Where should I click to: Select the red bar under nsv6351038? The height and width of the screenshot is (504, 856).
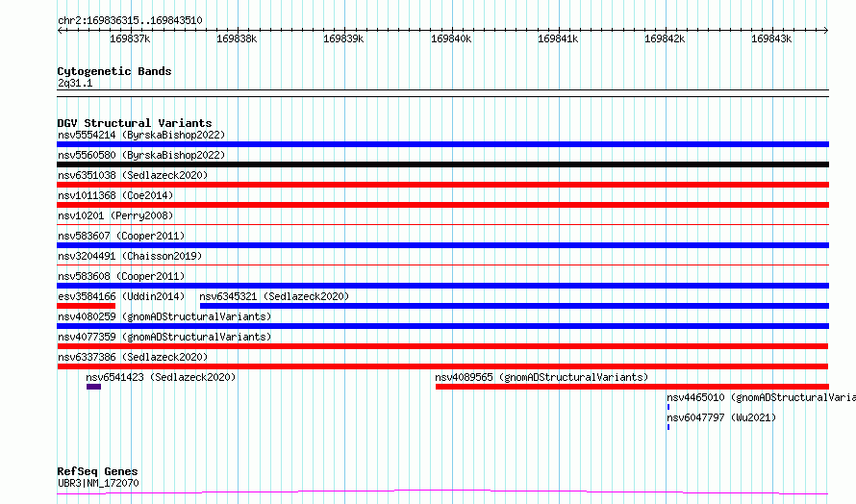pos(442,185)
